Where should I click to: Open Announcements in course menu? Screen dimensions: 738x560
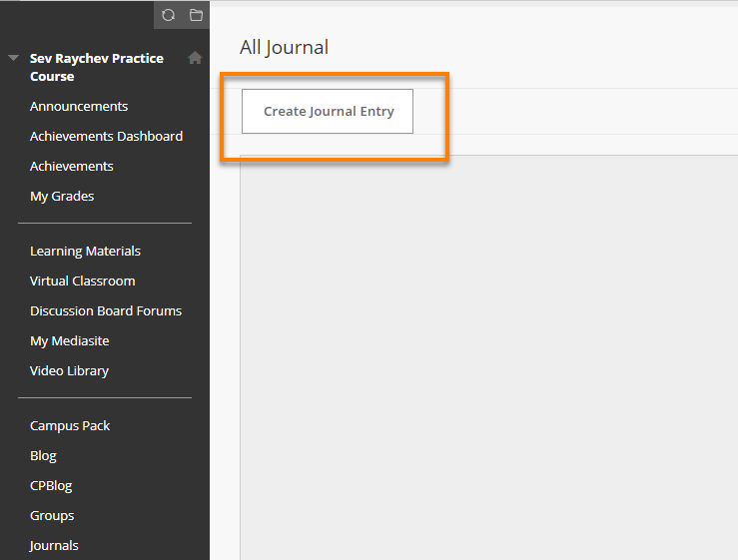(79, 107)
